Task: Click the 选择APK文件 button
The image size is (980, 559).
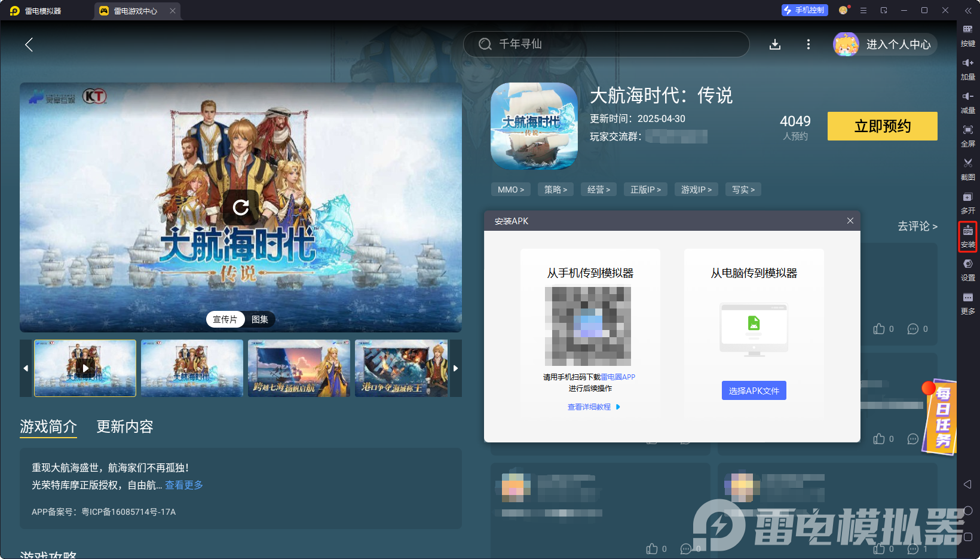Action: tap(754, 390)
